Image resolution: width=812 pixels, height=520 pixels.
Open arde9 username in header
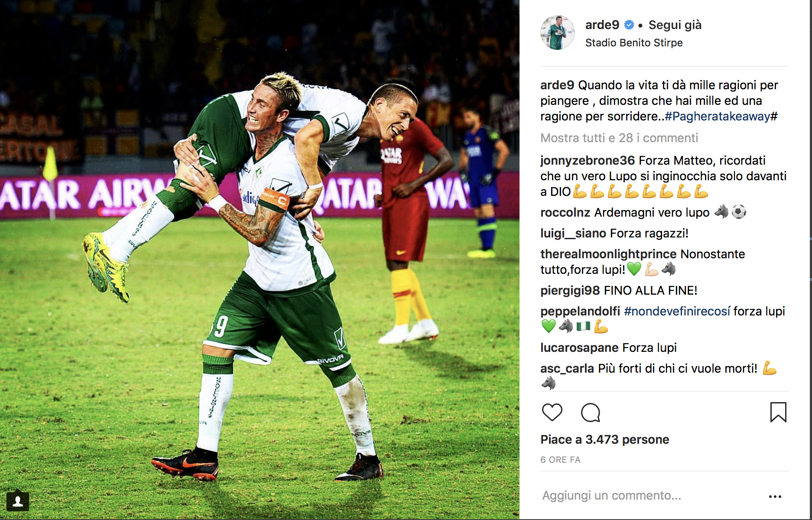tap(602, 25)
